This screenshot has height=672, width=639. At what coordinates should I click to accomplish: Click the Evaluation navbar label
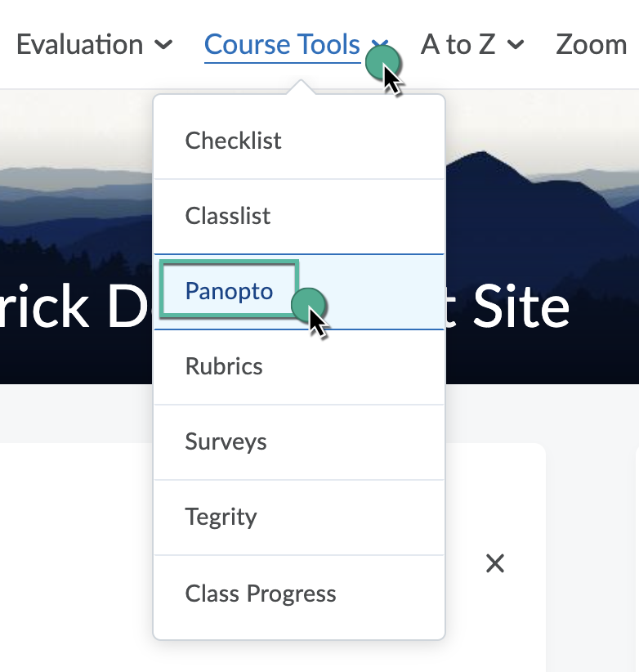(x=79, y=44)
